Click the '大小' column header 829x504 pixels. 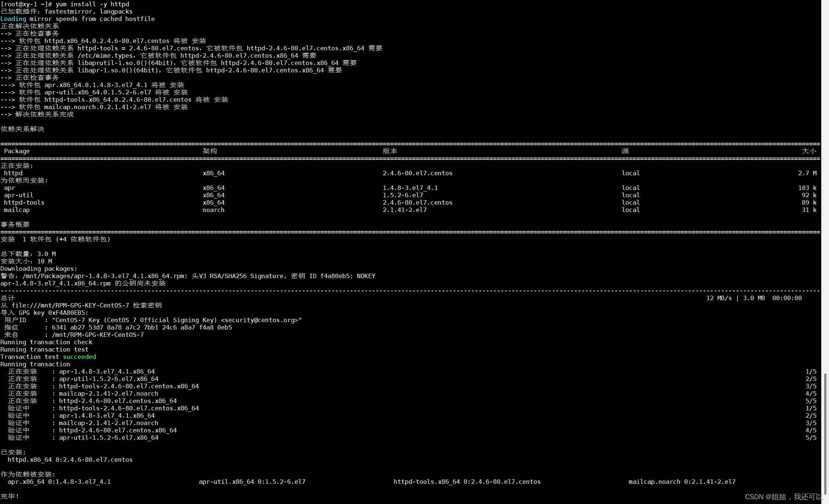tap(809, 151)
